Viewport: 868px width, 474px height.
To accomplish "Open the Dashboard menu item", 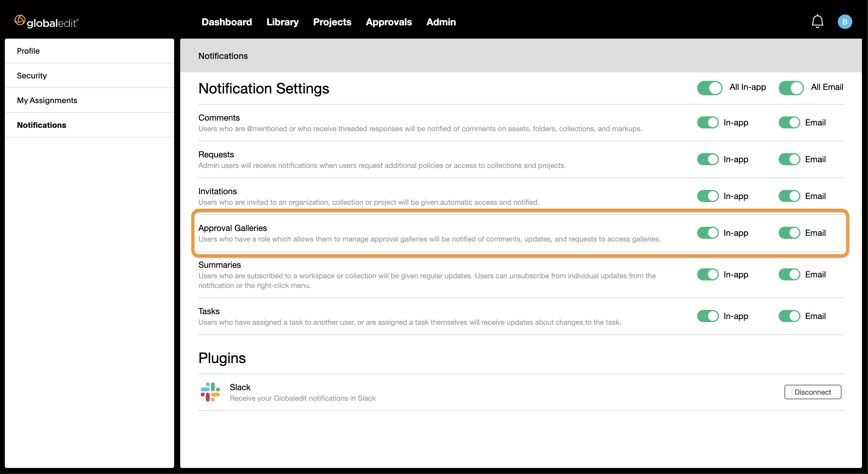I will click(x=227, y=22).
